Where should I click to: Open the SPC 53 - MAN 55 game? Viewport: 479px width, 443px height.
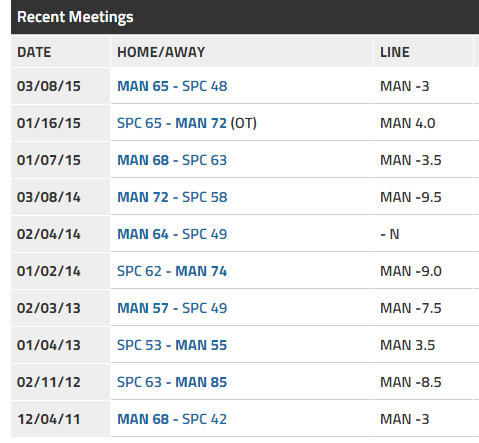172,345
